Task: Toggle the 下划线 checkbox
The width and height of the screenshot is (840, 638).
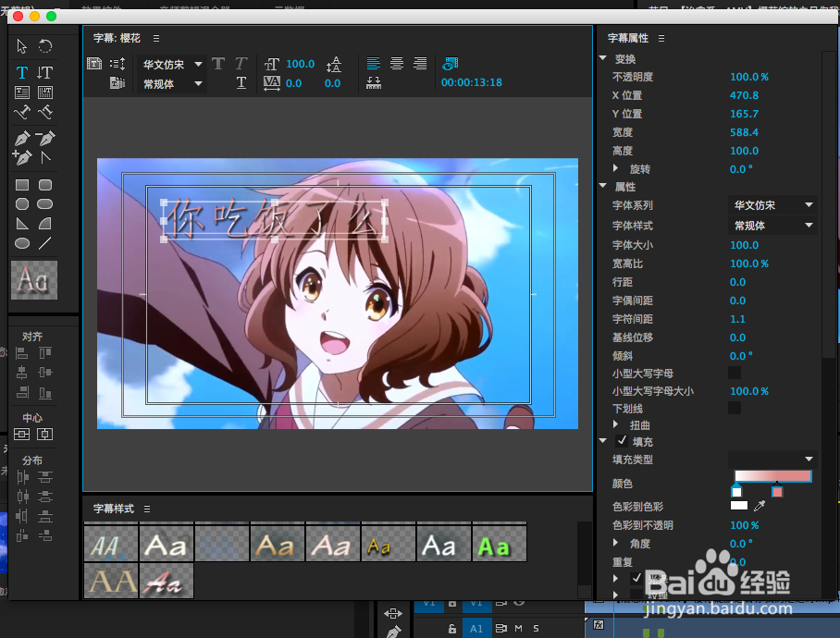Action: 735,408
